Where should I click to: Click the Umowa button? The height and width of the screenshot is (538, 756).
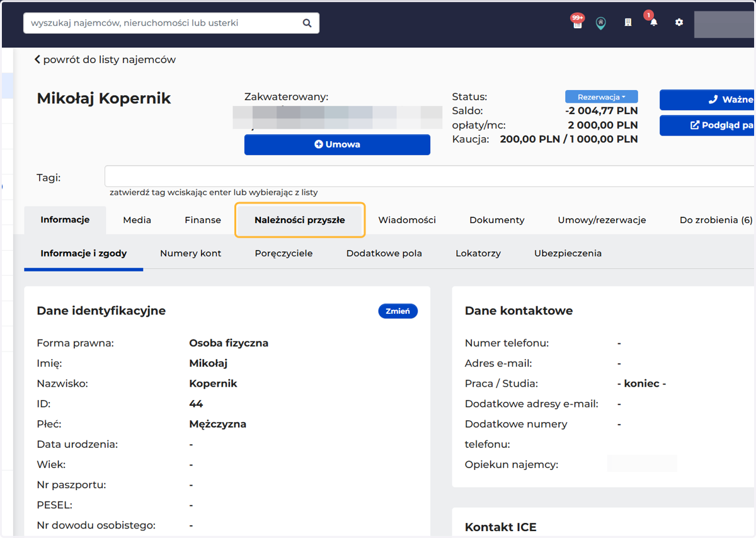coord(337,144)
